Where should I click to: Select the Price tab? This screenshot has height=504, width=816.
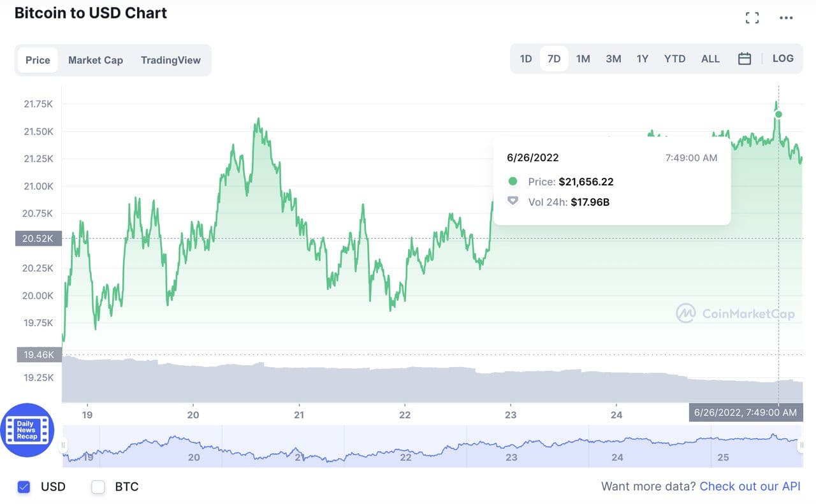(x=38, y=60)
